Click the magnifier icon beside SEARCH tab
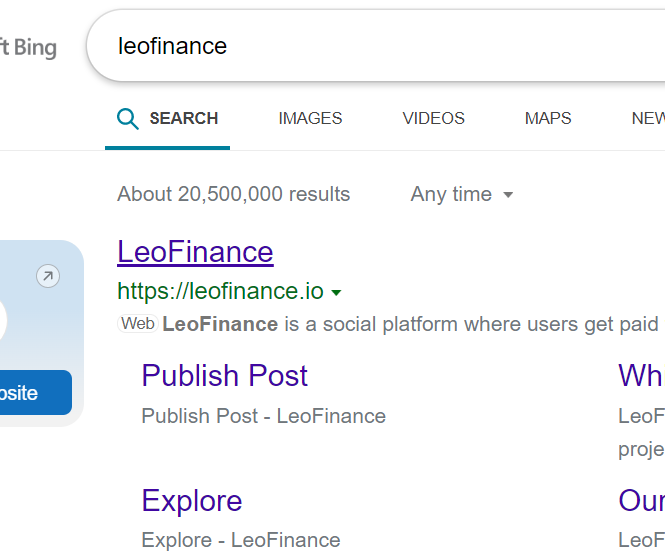This screenshot has height=557, width=665. [x=128, y=118]
